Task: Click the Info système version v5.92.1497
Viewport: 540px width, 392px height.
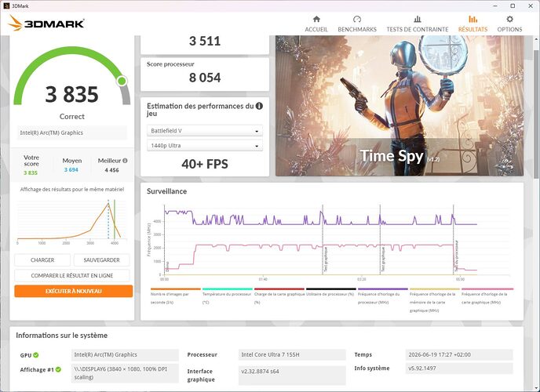Action: (x=459, y=368)
